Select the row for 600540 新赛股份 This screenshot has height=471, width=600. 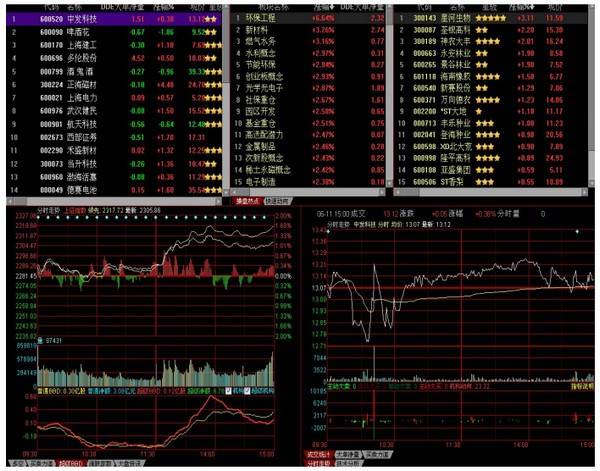491,88
